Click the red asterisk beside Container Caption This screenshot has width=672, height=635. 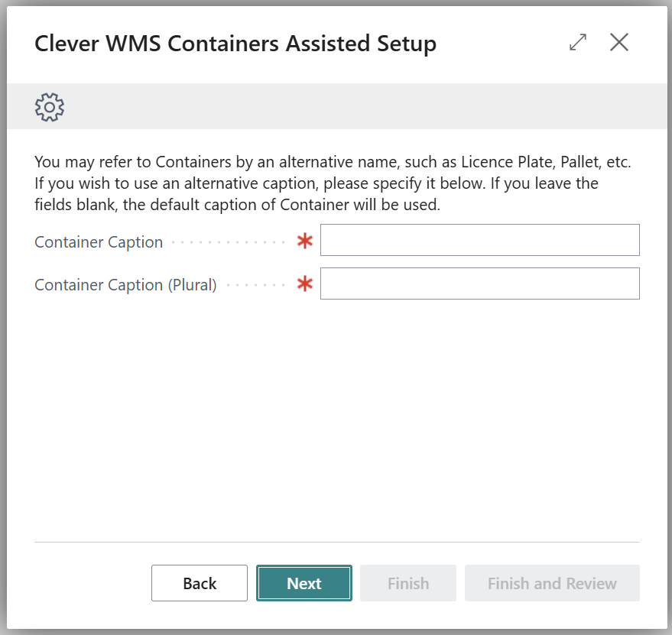click(305, 241)
